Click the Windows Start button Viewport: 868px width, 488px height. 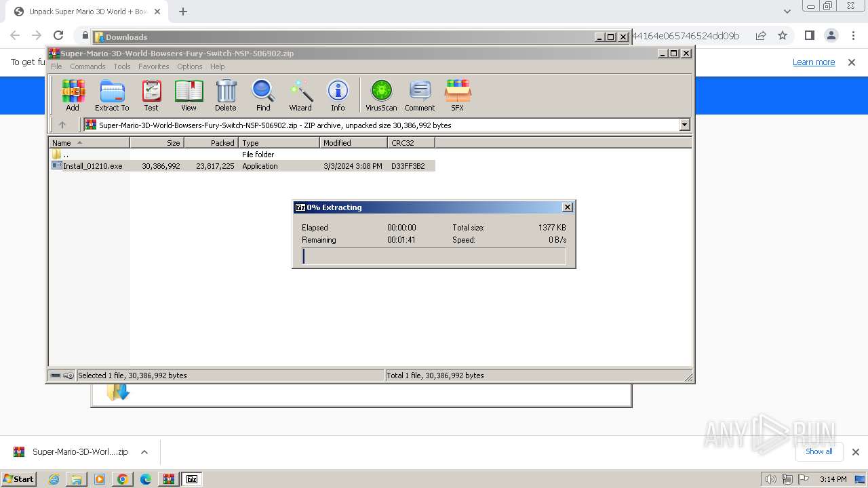click(x=19, y=479)
